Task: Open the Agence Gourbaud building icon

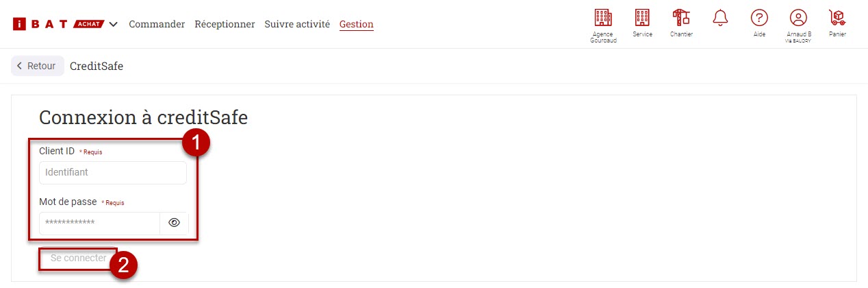Action: tap(602, 19)
